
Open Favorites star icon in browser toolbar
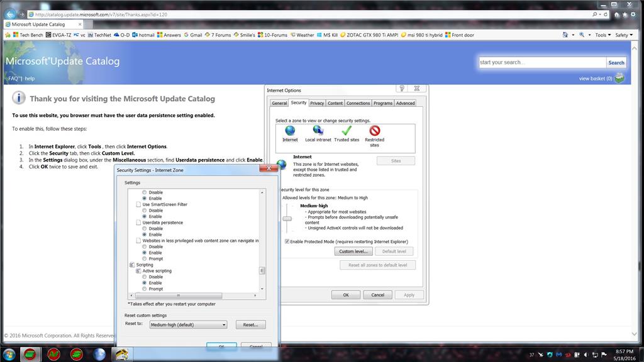(x=625, y=14)
